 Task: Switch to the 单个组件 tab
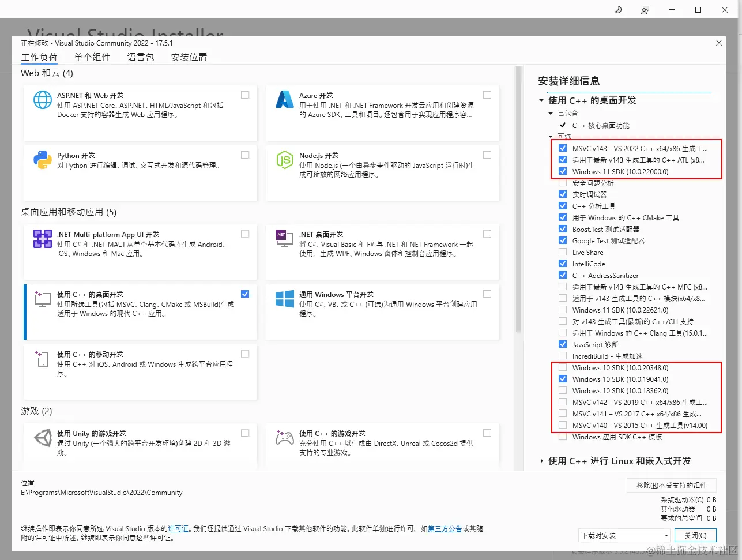point(92,57)
